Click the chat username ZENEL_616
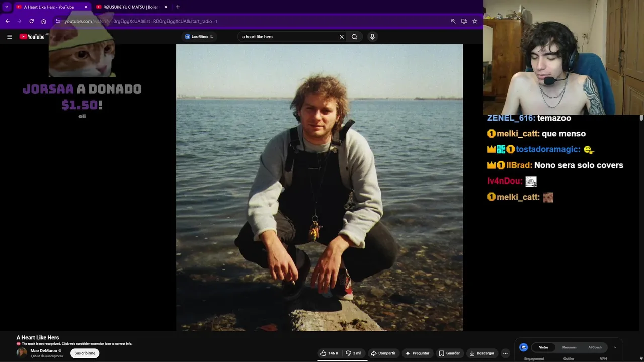The width and height of the screenshot is (644, 362). 510,118
